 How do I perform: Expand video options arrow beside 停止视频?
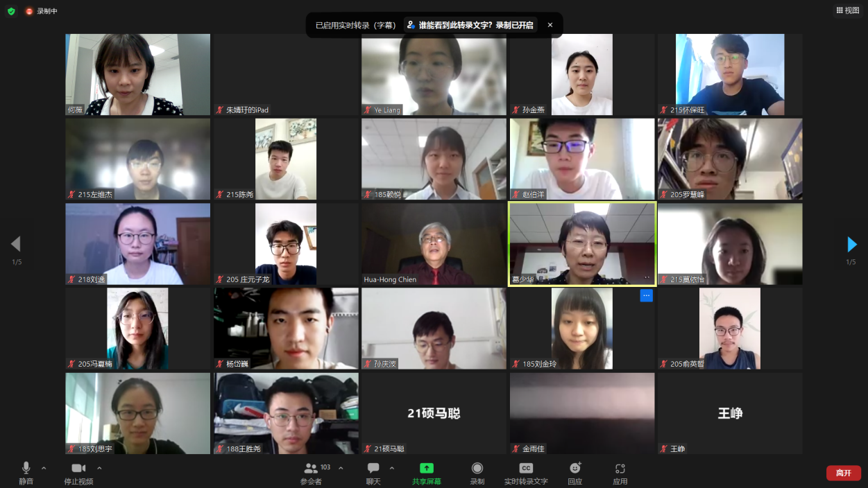[99, 469]
